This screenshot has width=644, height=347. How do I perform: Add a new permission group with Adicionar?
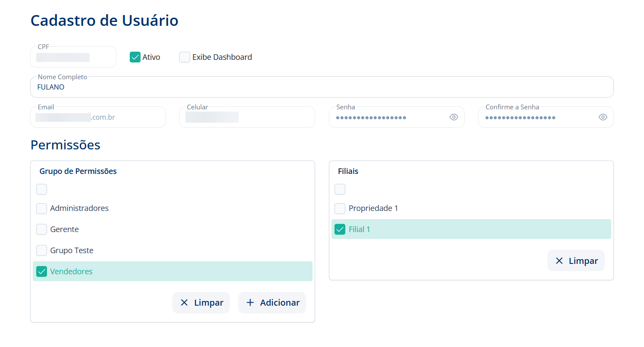click(272, 303)
